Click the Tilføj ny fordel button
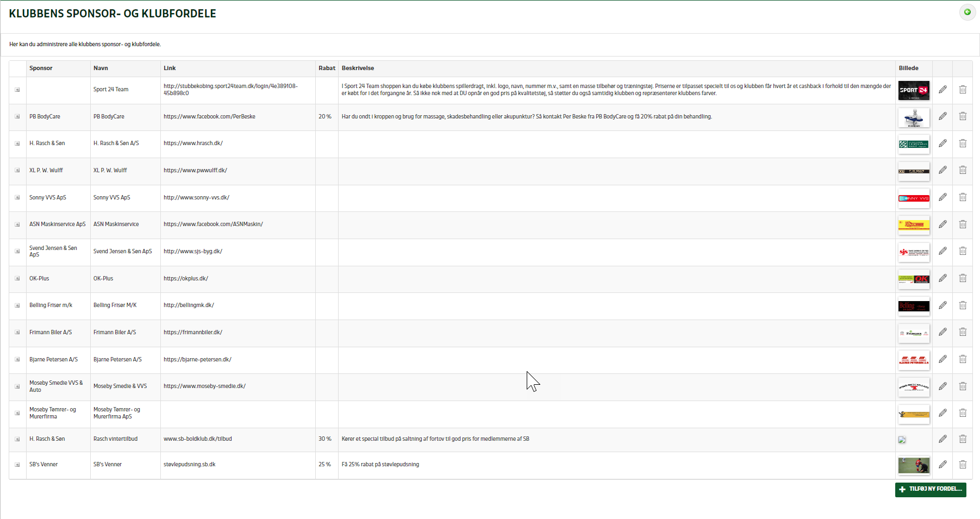 931,489
